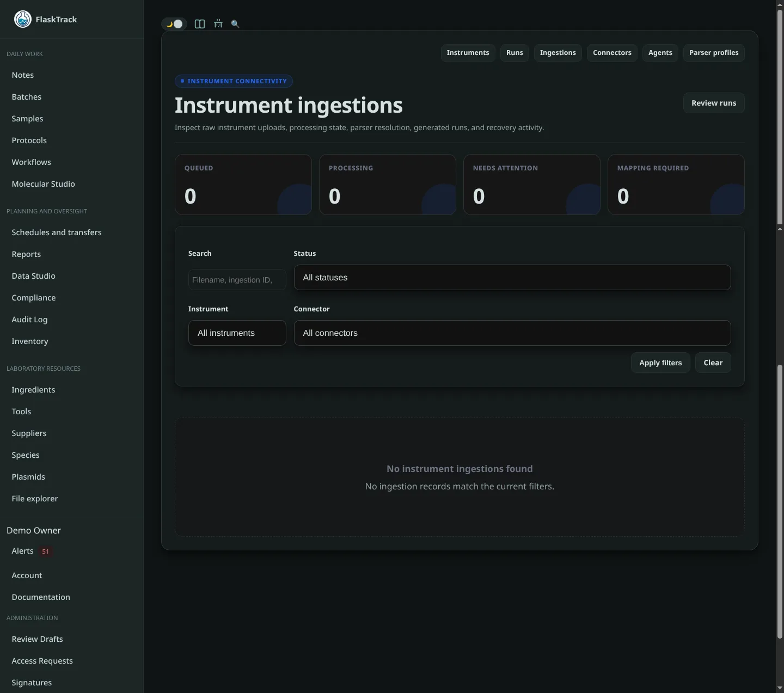Screen dimensions: 784x693
Task: Open Review Drafts under Administration
Action: pos(37,639)
